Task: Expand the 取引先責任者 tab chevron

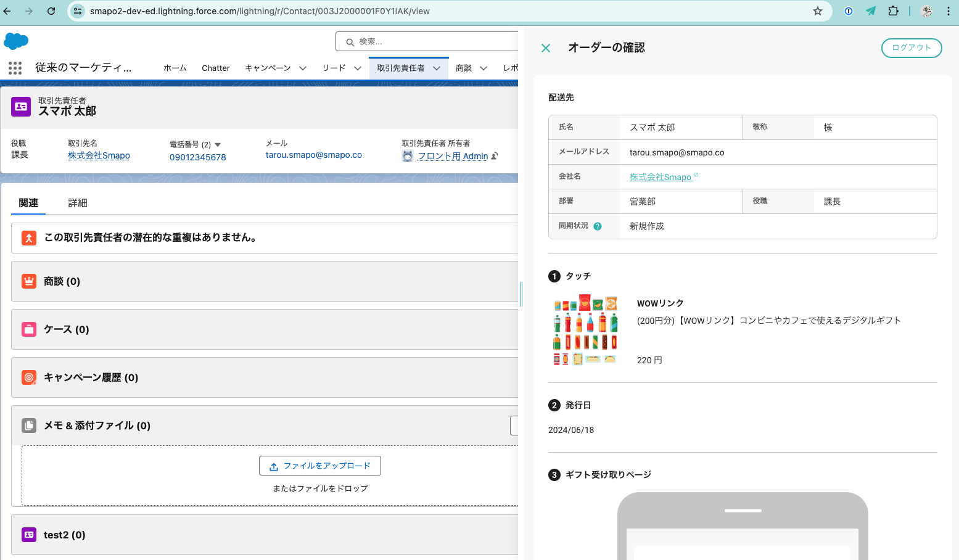Action: click(437, 68)
